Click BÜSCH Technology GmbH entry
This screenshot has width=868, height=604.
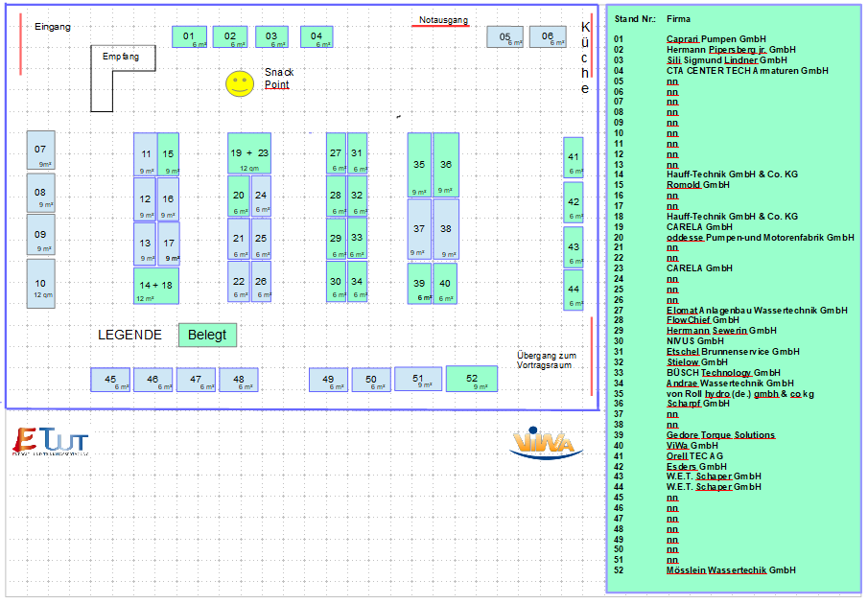[x=723, y=373]
